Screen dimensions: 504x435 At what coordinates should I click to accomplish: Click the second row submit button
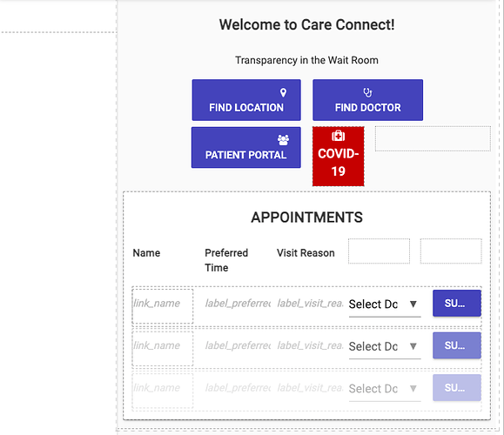[457, 345]
